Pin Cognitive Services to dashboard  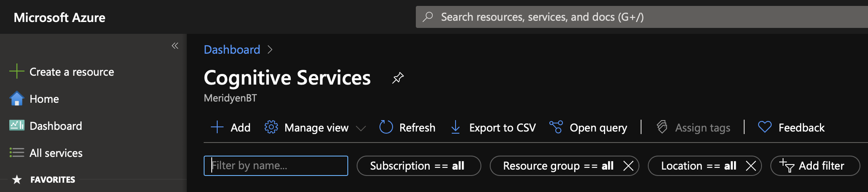pos(398,78)
